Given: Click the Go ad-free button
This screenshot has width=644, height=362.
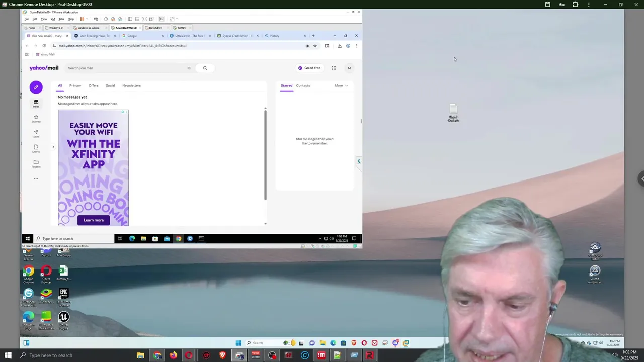Looking at the screenshot, I should point(309,68).
